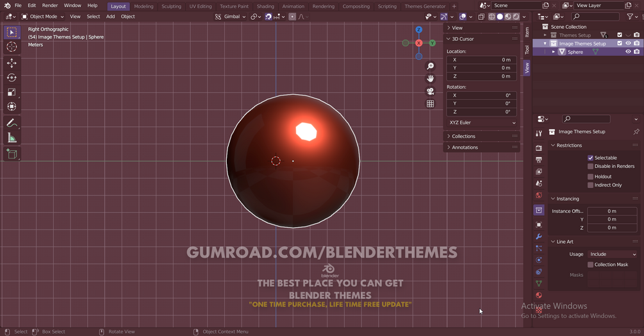Check the Holdout checkbox
Viewport: 644px width, 336px height.
590,176
